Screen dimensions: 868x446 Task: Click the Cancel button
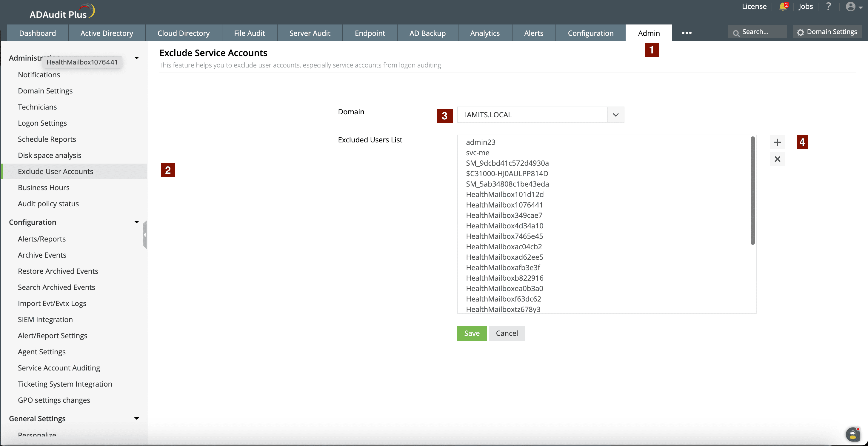click(x=507, y=333)
